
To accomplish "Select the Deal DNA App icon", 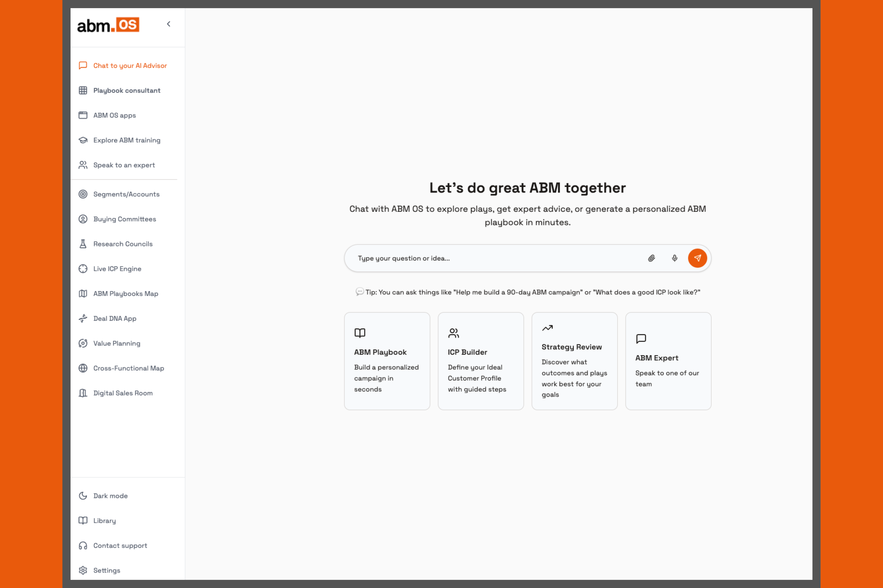I will tap(83, 318).
